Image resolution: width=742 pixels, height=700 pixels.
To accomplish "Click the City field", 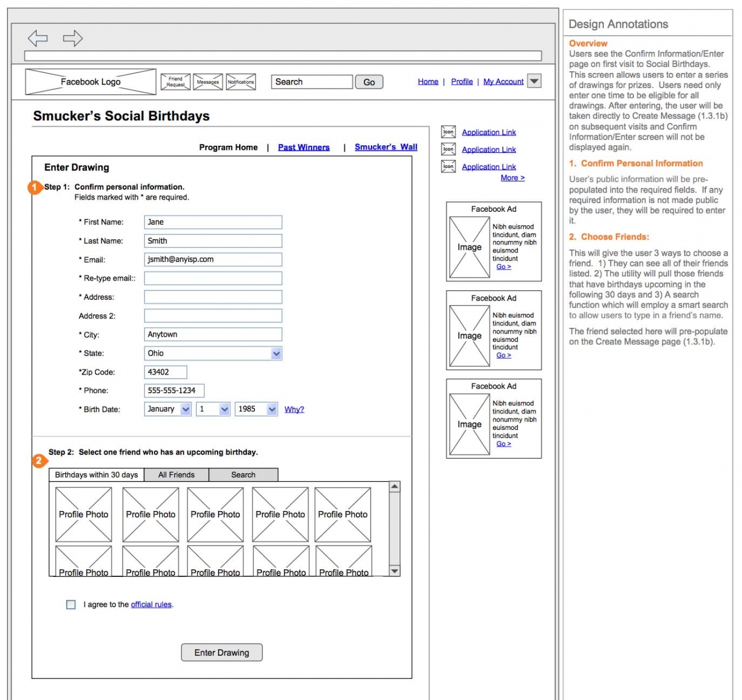I will pyautogui.click(x=213, y=335).
